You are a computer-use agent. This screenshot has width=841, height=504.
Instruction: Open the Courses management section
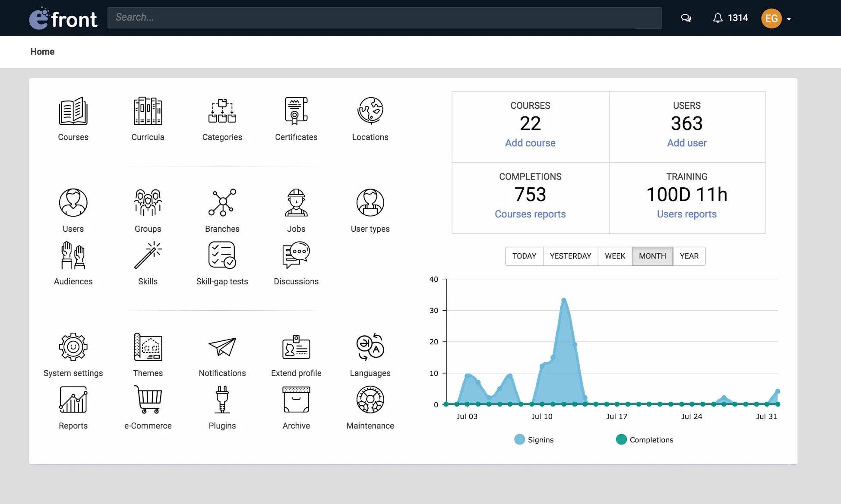pos(73,119)
